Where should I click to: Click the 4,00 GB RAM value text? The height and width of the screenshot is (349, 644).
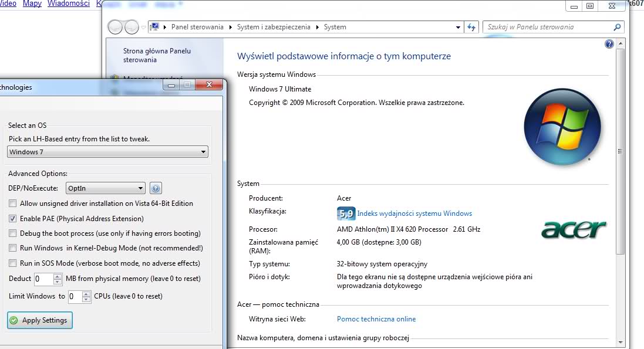(379, 242)
